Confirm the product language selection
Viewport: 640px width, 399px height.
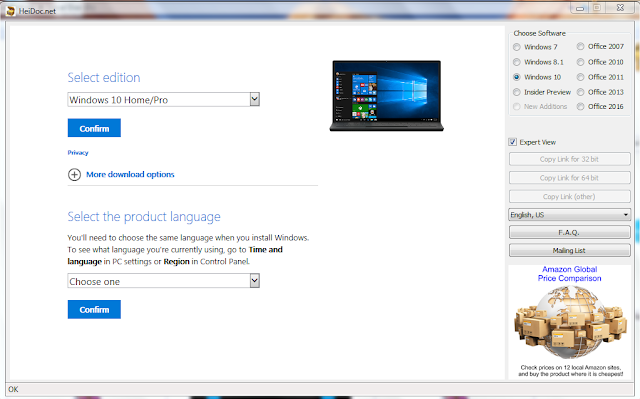coord(94,310)
